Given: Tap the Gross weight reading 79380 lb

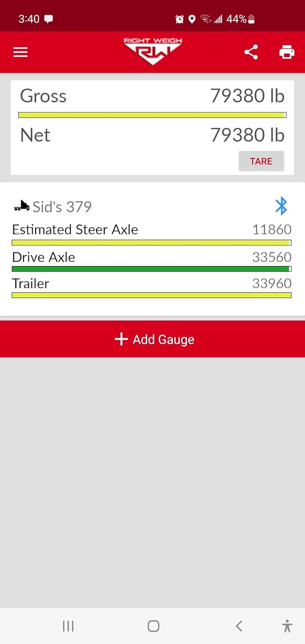Looking at the screenshot, I should [x=247, y=96].
